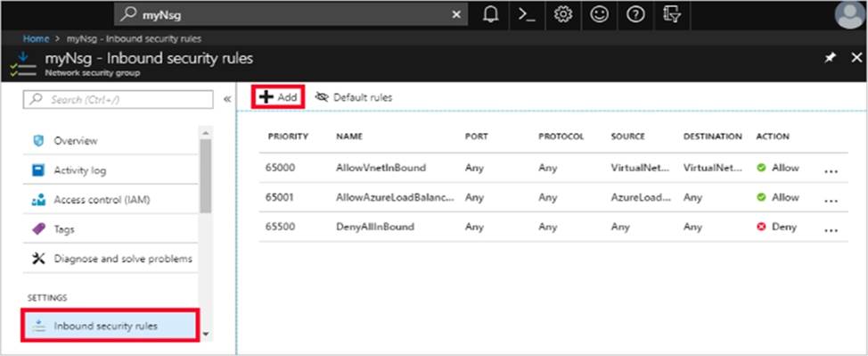Open the user account avatar

pyautogui.click(x=850, y=15)
